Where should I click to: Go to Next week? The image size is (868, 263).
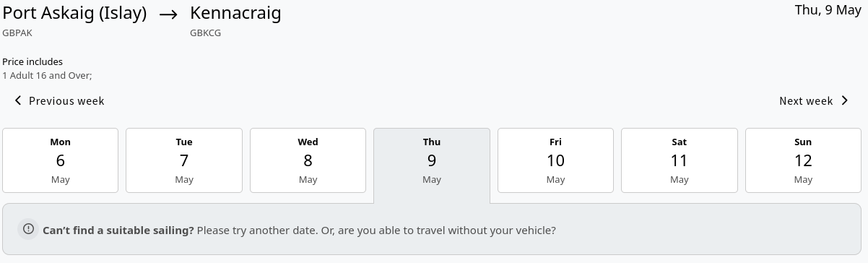[x=815, y=101]
